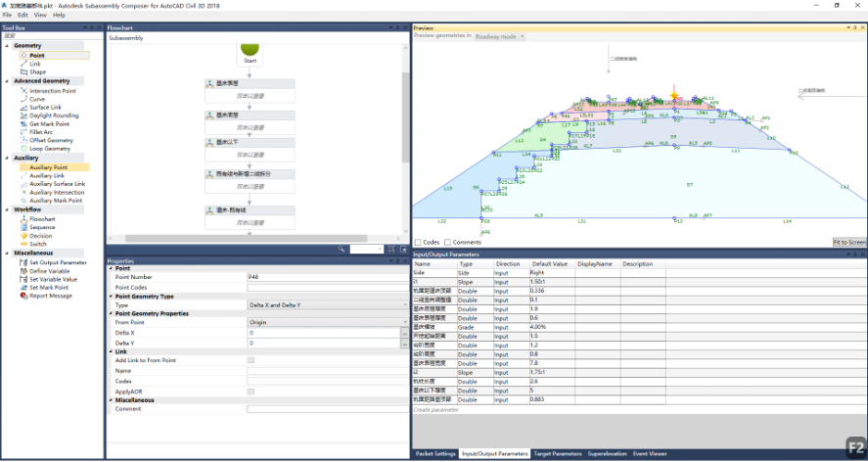Viewport: 868px width, 462px height.
Task: Toggle the Comments checkbox in Preview
Action: coord(447,242)
